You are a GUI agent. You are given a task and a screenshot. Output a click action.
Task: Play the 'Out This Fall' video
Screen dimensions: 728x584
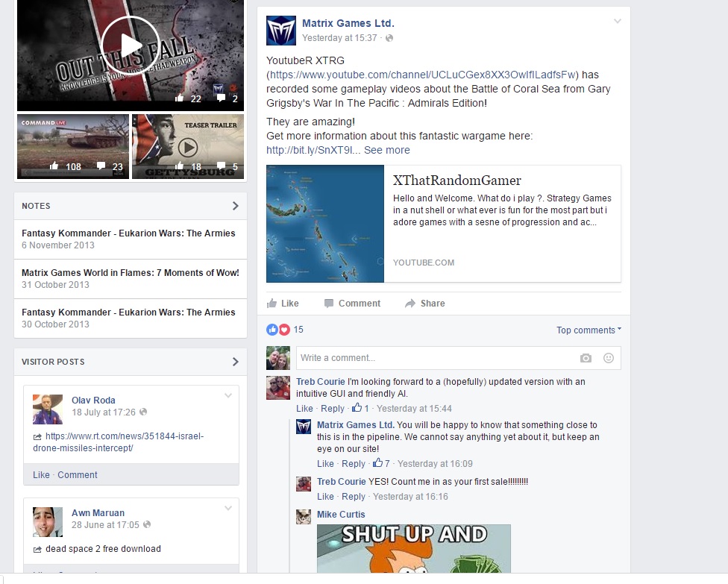click(131, 45)
